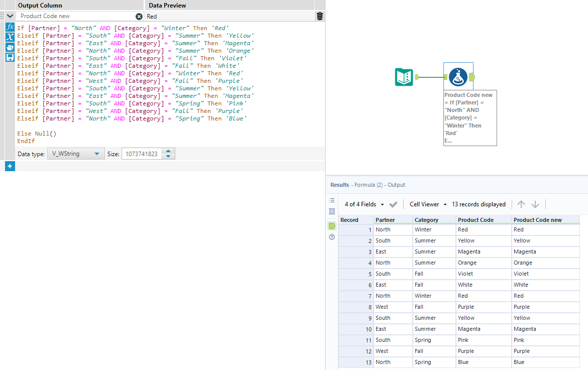Open the saved expressions folder icon
Screen dimensions: 588x370
(10, 47)
